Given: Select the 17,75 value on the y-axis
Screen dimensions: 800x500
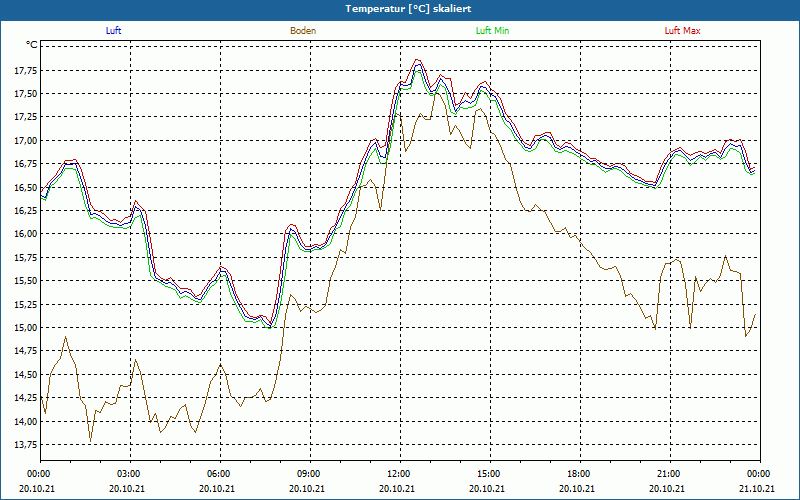Looking at the screenshot, I should (26, 71).
